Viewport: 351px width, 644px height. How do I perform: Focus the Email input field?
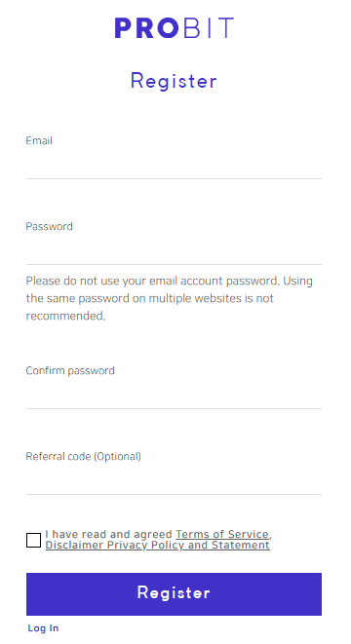[174, 167]
